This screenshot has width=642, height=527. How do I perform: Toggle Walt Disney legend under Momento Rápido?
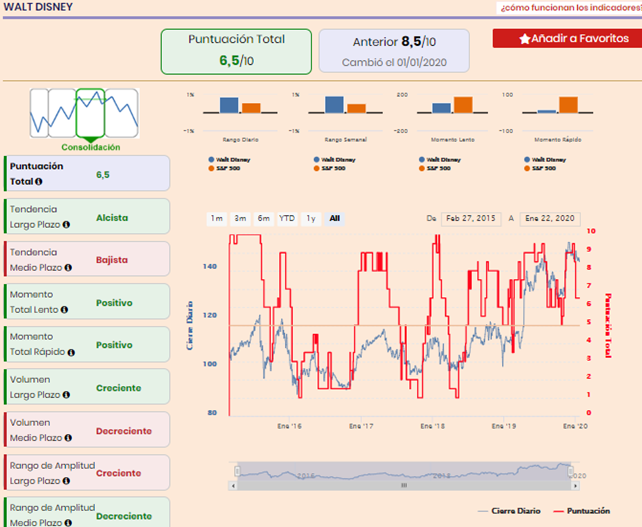pyautogui.click(x=545, y=160)
